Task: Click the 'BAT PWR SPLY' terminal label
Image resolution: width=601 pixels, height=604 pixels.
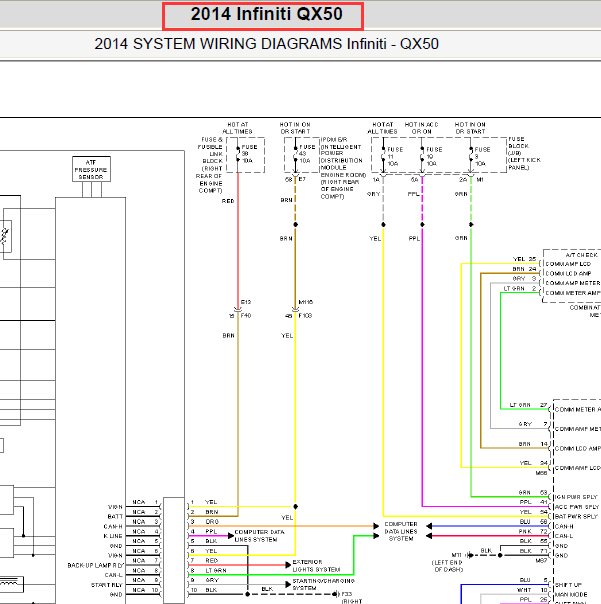Action: point(576,517)
